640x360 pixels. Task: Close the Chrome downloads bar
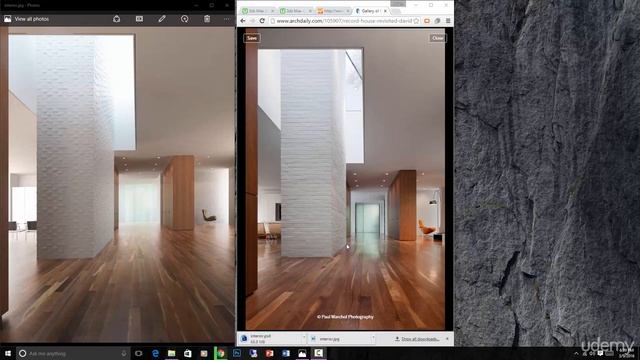pos(447,339)
